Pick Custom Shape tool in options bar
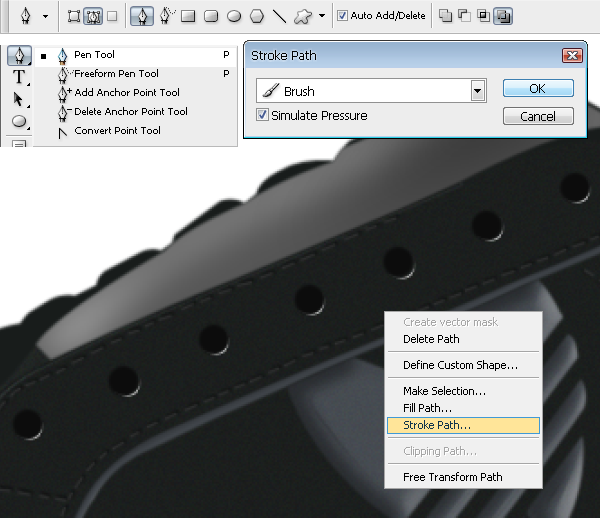 303,16
